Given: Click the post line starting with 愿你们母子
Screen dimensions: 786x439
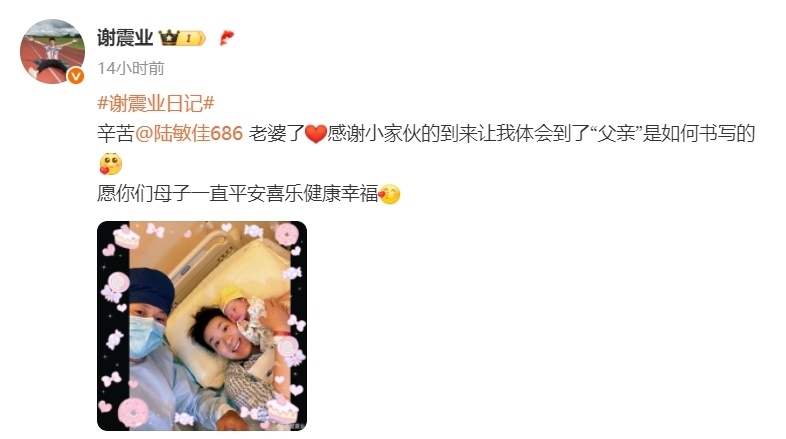Looking at the screenshot, I should [249, 194].
